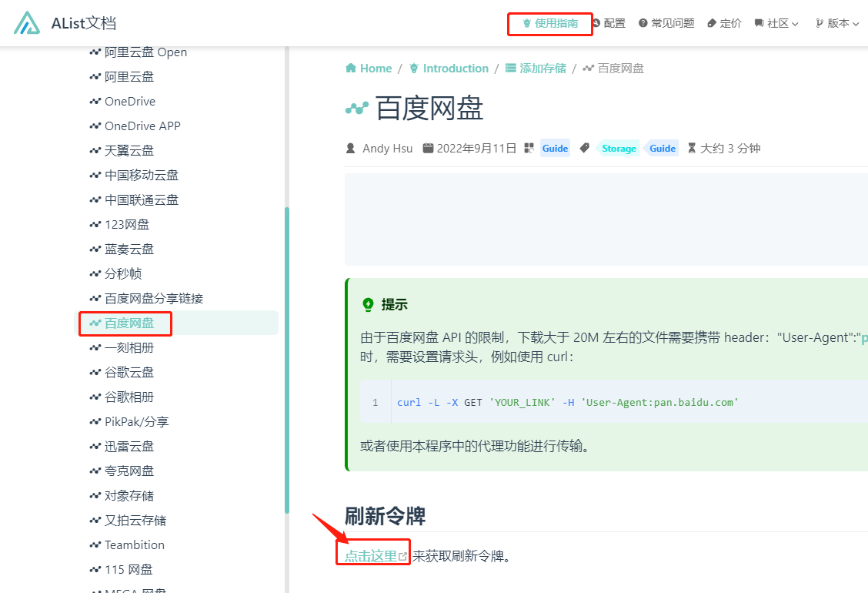Expand the 版本 dropdown menu
This screenshot has height=593, width=868.
pyautogui.click(x=836, y=23)
